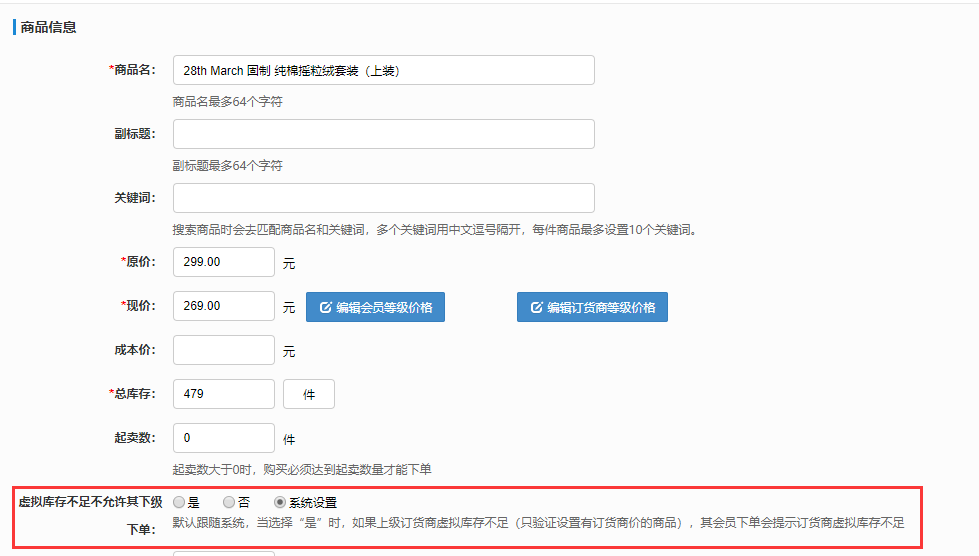Viewport: 979px width, 556px height.
Task: Click the 商品名 input field
Action: 383,70
